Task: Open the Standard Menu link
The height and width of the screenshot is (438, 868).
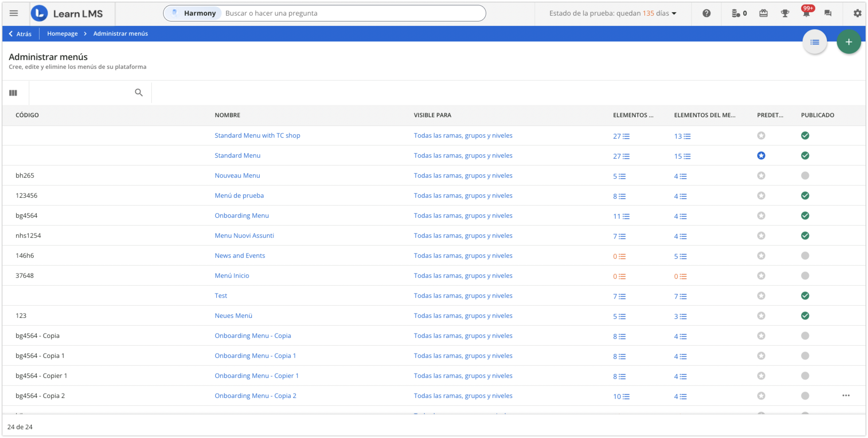Action: point(237,155)
